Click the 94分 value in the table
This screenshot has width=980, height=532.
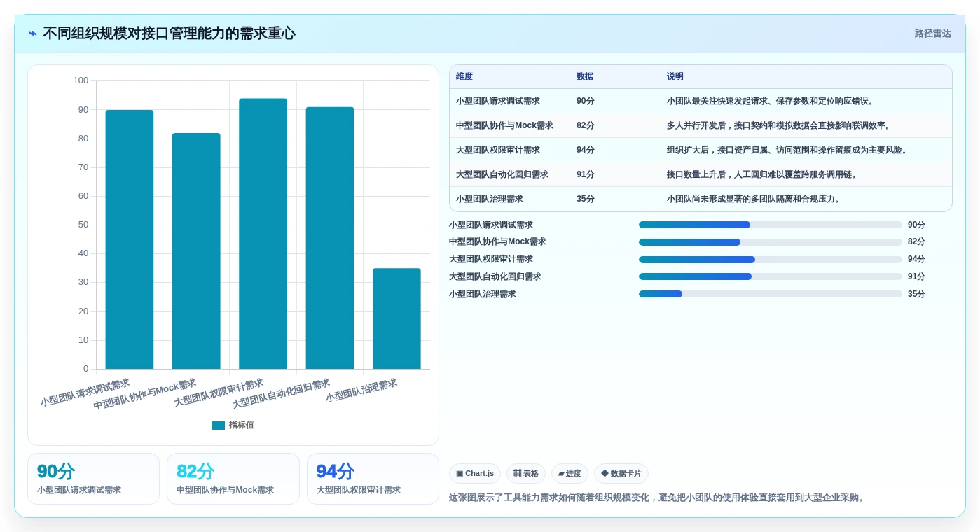[586, 150]
